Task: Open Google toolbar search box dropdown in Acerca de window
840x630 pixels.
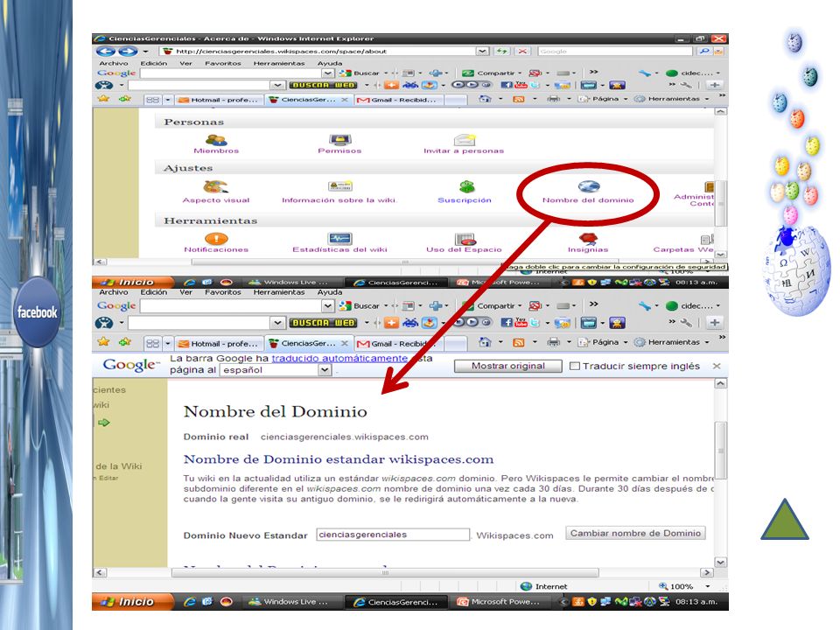Action: [x=328, y=73]
